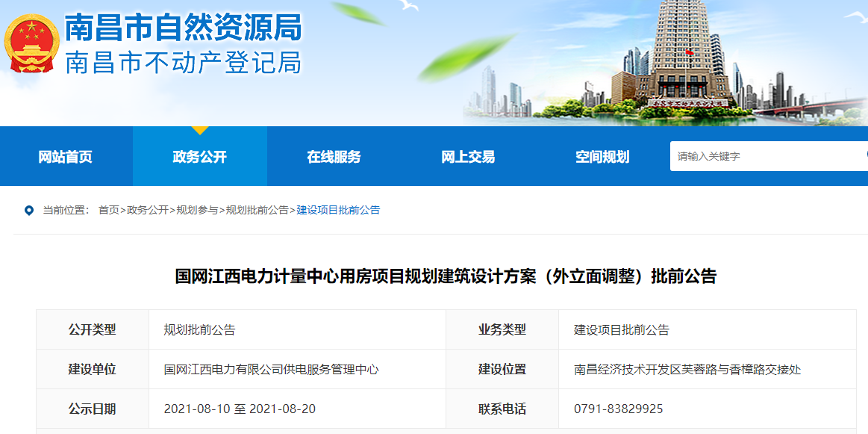Click the national emblem logo
Image resolution: width=868 pixels, height=434 pixels.
pos(31,43)
